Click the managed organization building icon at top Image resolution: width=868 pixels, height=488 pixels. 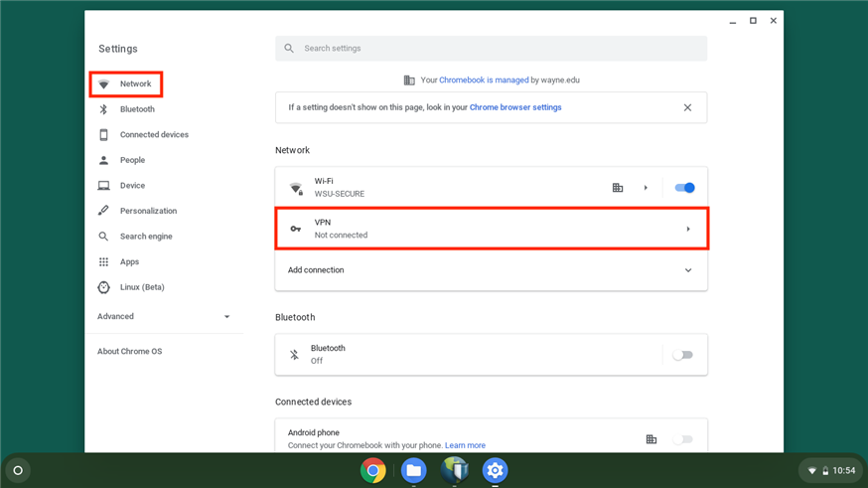(x=409, y=81)
